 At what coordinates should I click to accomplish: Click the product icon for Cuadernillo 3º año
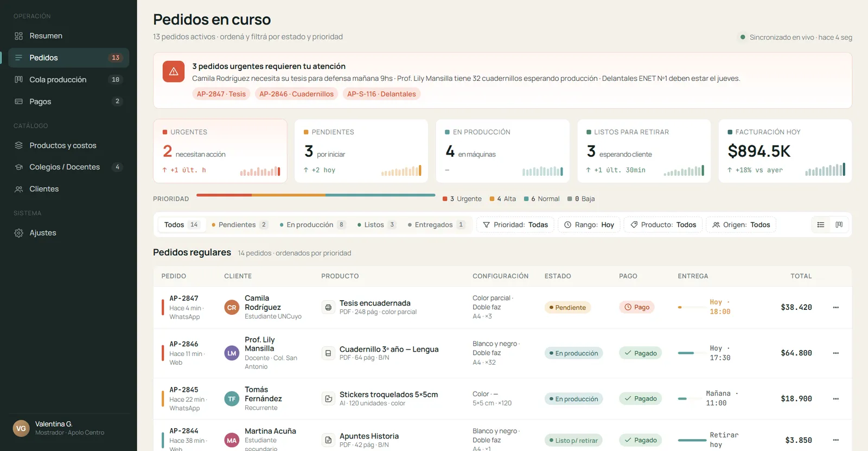tap(328, 353)
